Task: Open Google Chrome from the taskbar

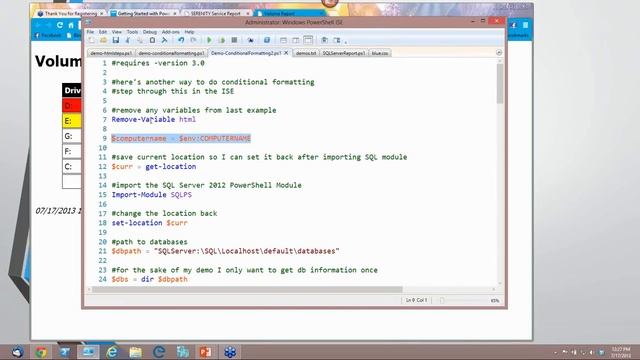Action: [x=40, y=352]
